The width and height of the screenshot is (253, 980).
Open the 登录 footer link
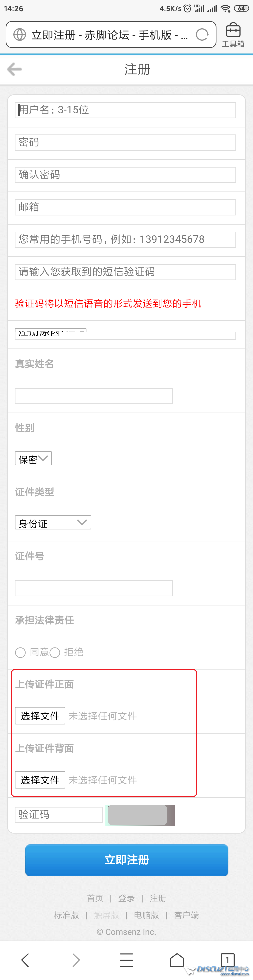pyautogui.click(x=126, y=898)
